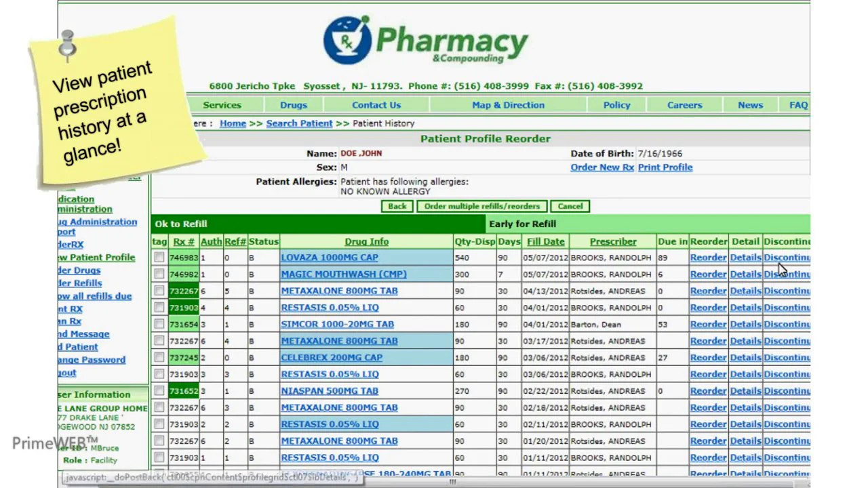The width and height of the screenshot is (868, 488).
Task: Go to Contact Us page
Action: [x=376, y=105]
